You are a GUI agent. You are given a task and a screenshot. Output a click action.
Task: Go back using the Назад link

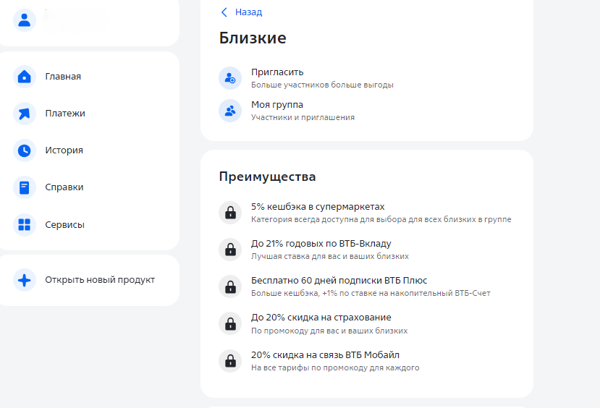point(248,12)
